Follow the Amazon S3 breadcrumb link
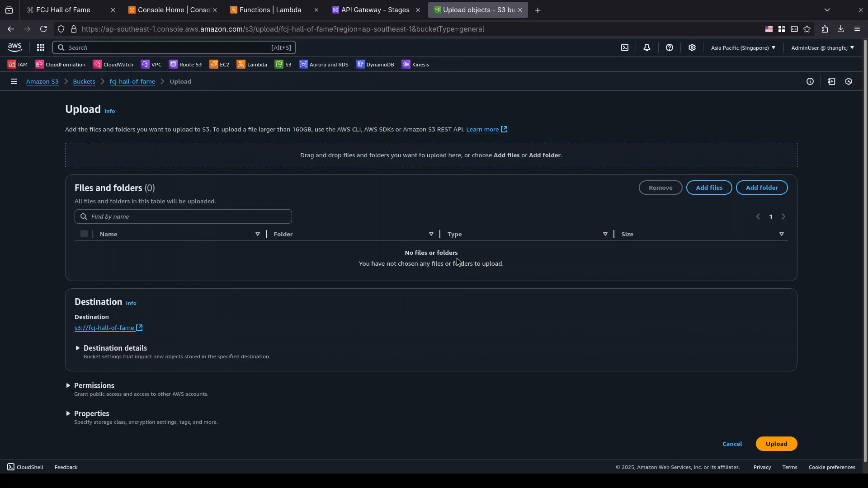Viewport: 868px width, 488px height. click(x=42, y=82)
